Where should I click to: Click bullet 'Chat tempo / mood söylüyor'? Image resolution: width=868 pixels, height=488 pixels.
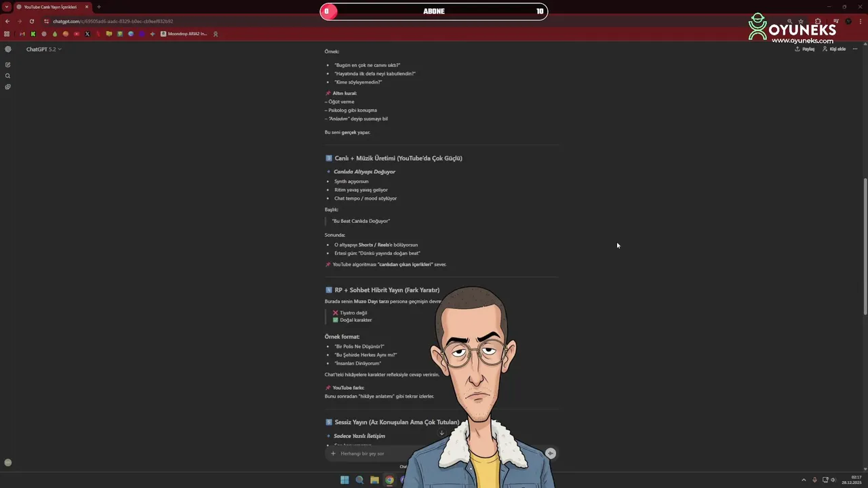coord(366,199)
